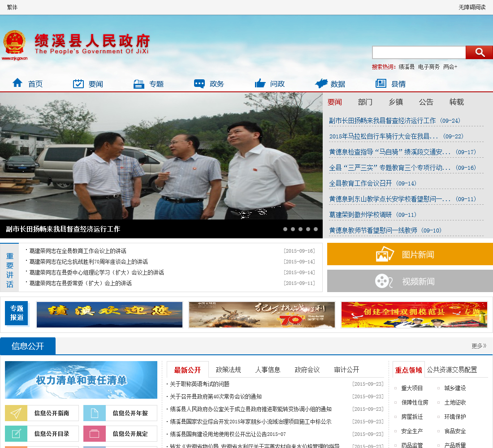Screen dimensions: 493x448
Task: Open 重大项目 key area link
Action: coord(412,388)
